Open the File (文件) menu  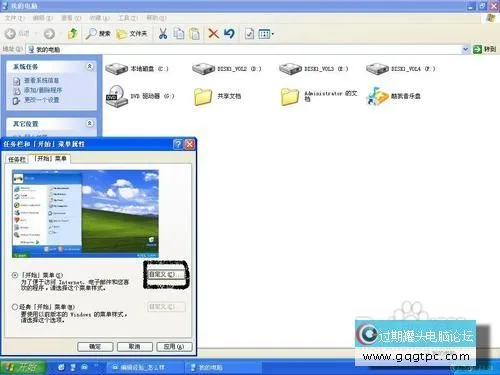click(15, 18)
